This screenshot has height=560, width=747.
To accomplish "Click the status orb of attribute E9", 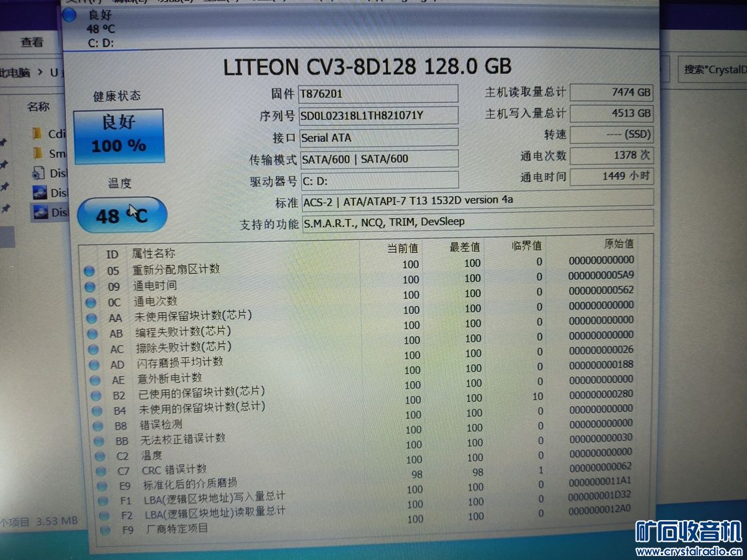I will [102, 486].
